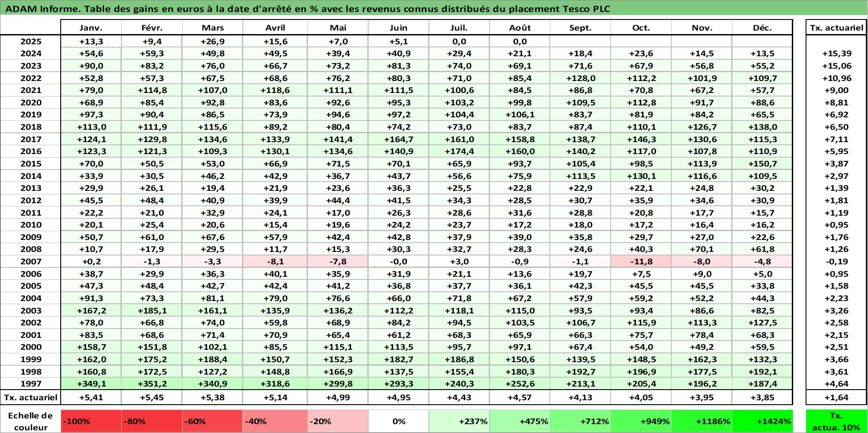868x433 pixels.
Task: Click the +185,1 cell in 2003 row
Action: 152,311
